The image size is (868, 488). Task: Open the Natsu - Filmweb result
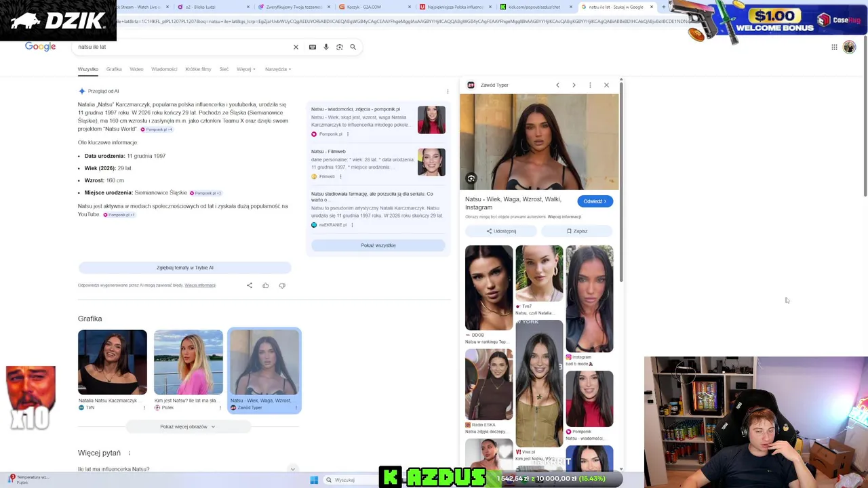coord(328,152)
